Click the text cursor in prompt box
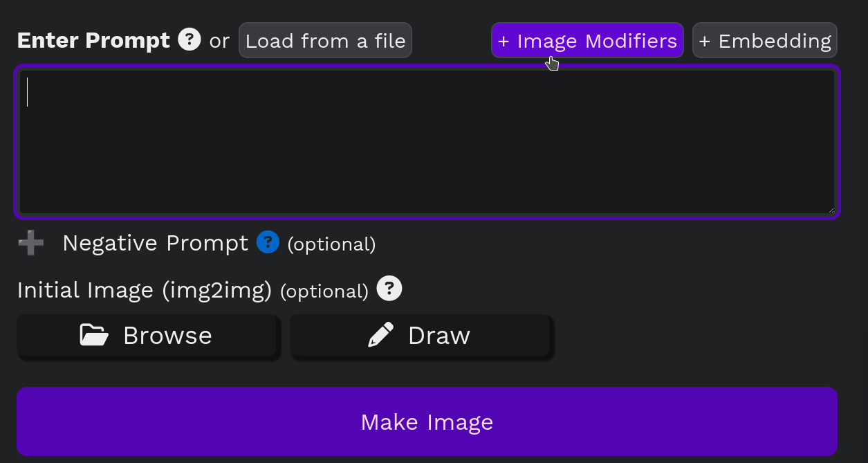This screenshot has width=868, height=463. 28,92
